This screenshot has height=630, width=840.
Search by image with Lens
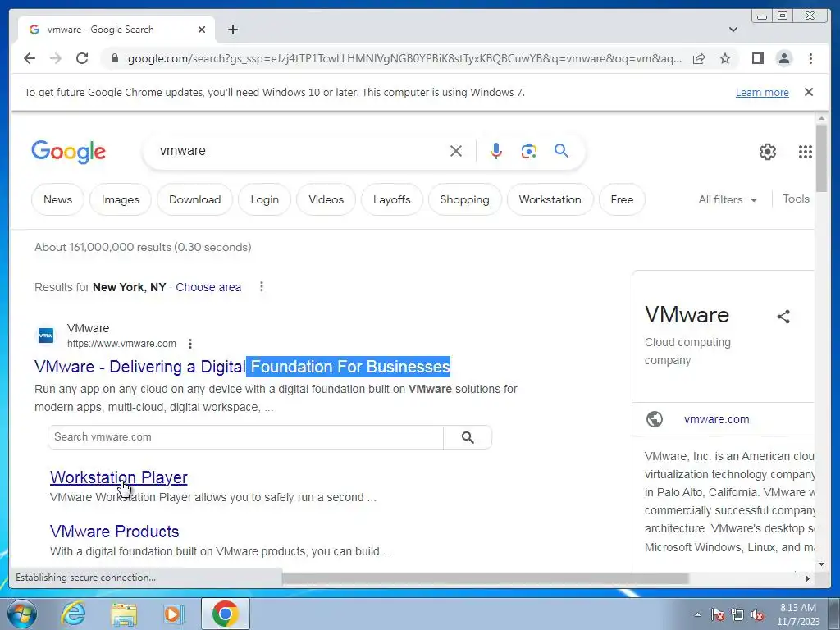[529, 151]
